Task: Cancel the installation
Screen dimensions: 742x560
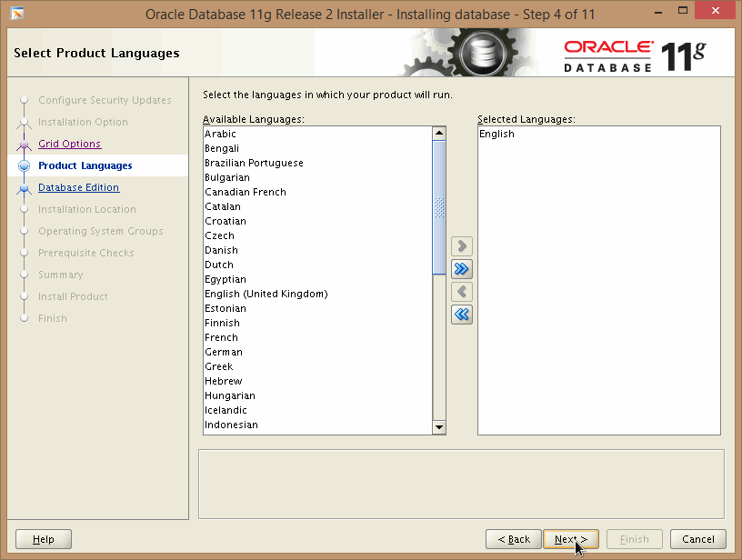Action: pyautogui.click(x=698, y=539)
